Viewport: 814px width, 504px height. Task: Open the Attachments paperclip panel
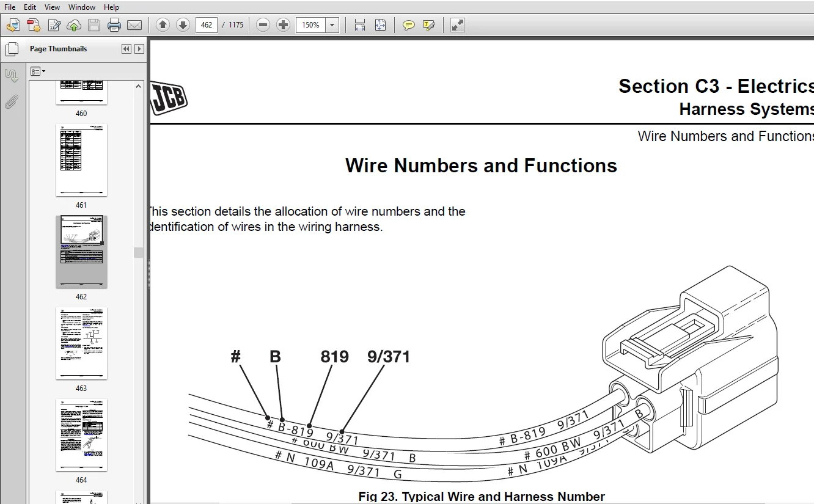(11, 102)
